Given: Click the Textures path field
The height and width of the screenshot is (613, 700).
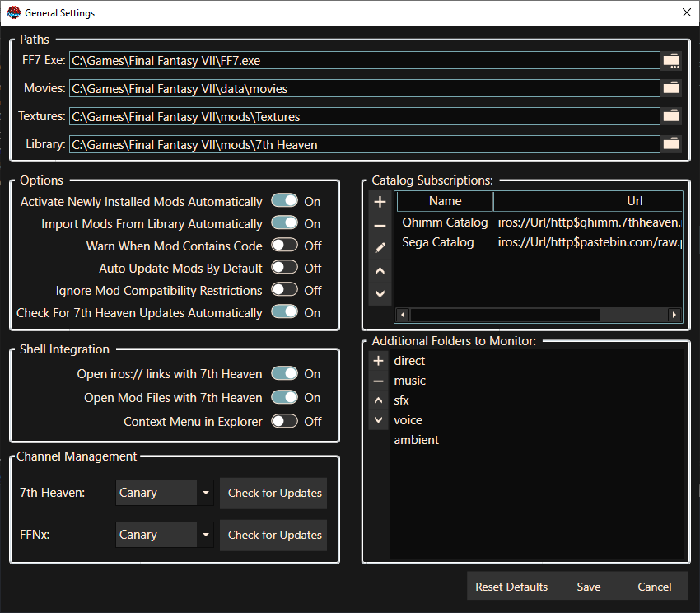Looking at the screenshot, I should 364,116.
